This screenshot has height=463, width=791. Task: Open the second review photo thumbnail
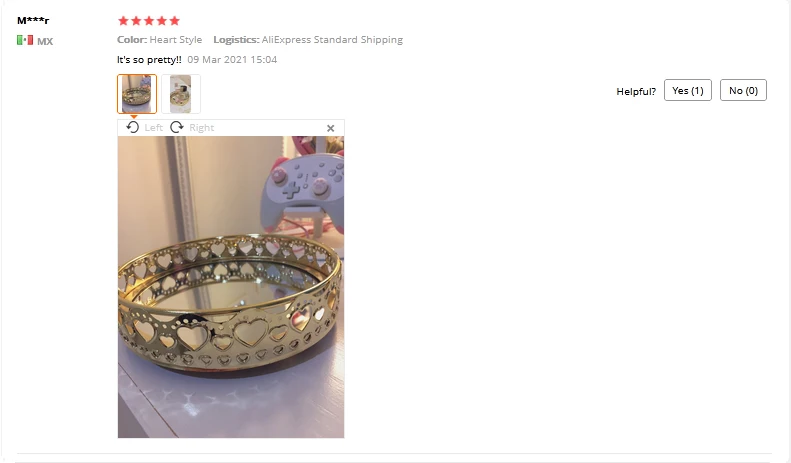181,94
